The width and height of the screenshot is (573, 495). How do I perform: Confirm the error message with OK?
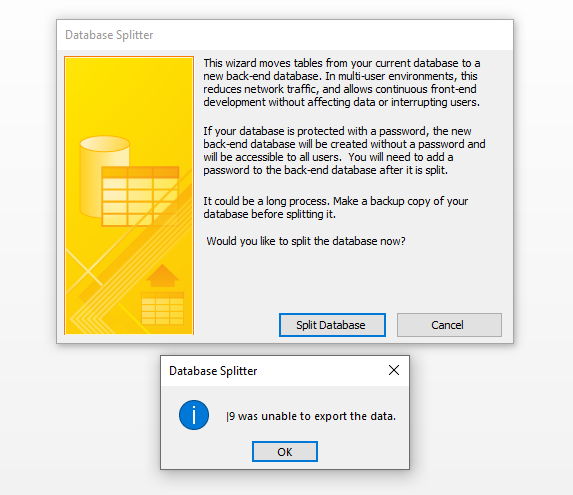pos(285,452)
